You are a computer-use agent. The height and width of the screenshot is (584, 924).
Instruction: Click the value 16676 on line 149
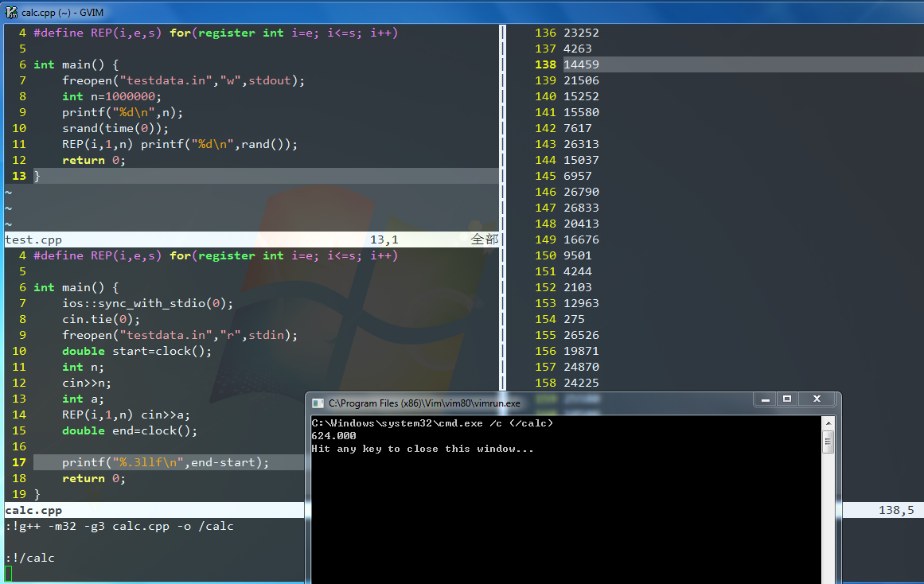(581, 239)
